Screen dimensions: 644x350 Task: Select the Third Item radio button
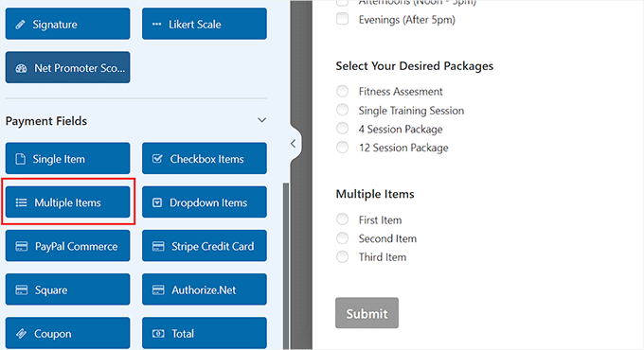pos(342,257)
